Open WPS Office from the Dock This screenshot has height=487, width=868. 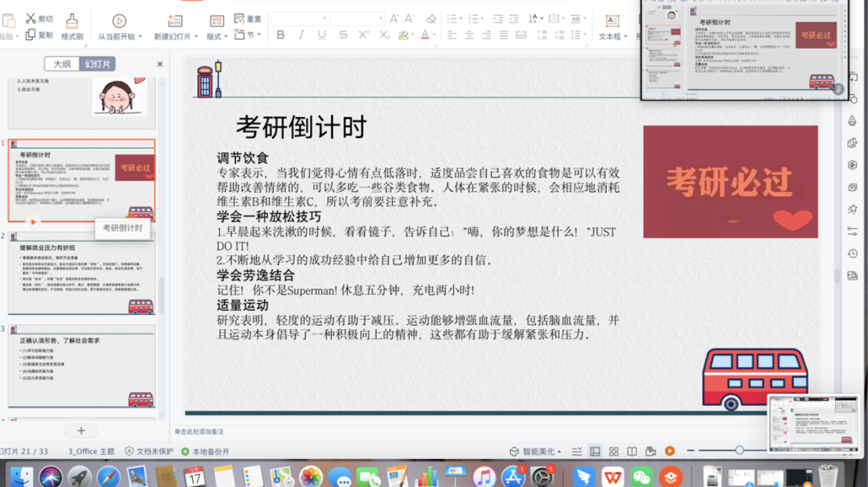tap(612, 477)
